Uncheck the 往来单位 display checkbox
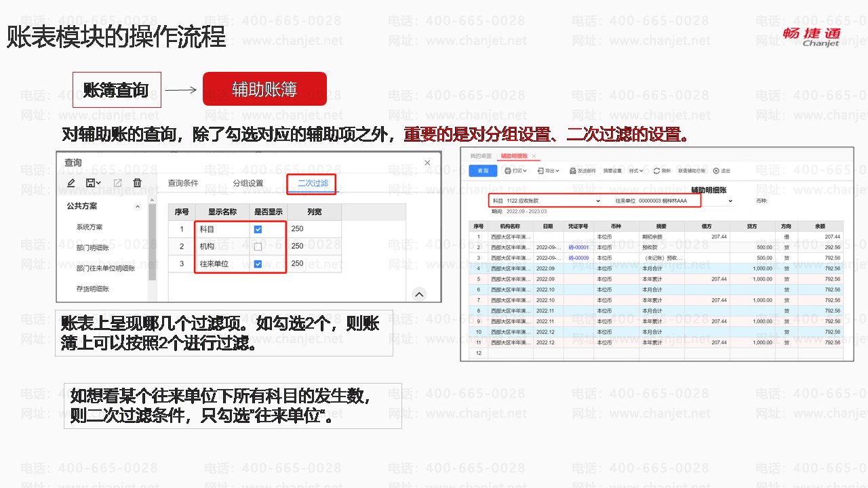 tap(258, 264)
